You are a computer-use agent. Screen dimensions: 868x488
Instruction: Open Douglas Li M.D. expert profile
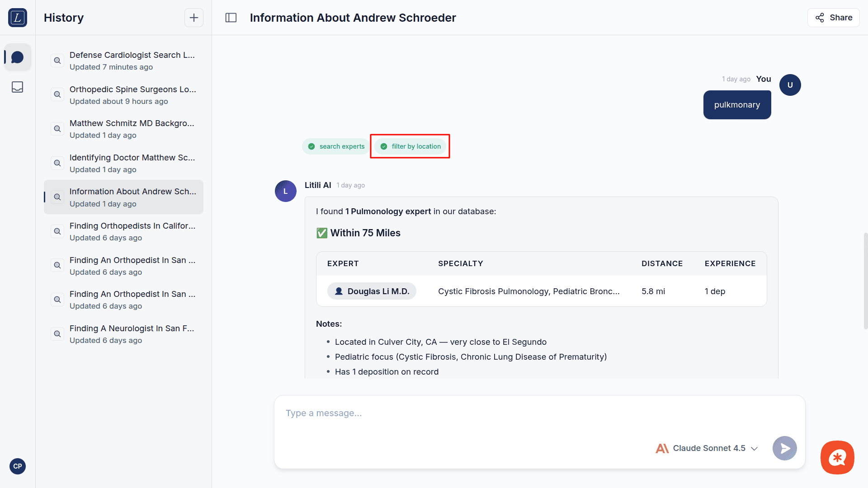tap(372, 291)
